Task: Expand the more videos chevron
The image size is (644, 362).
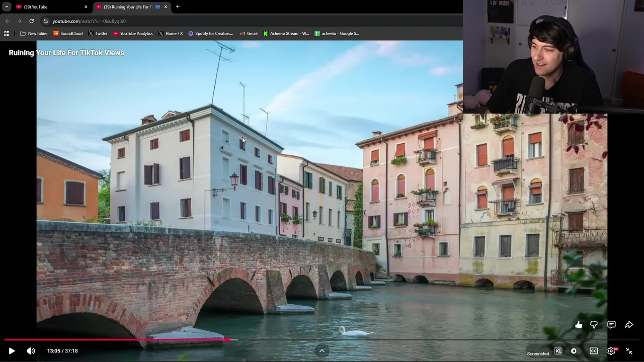Action: 322,351
